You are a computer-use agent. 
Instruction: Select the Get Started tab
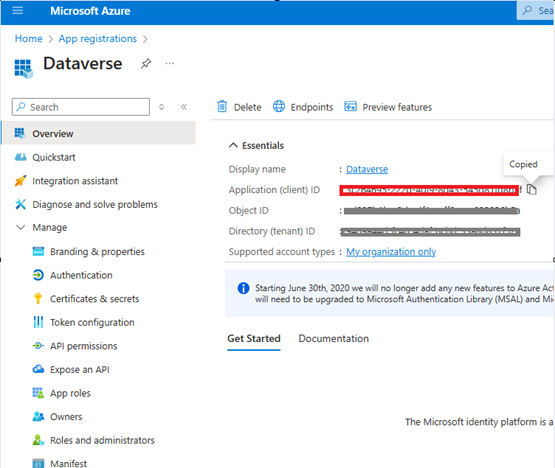(254, 338)
